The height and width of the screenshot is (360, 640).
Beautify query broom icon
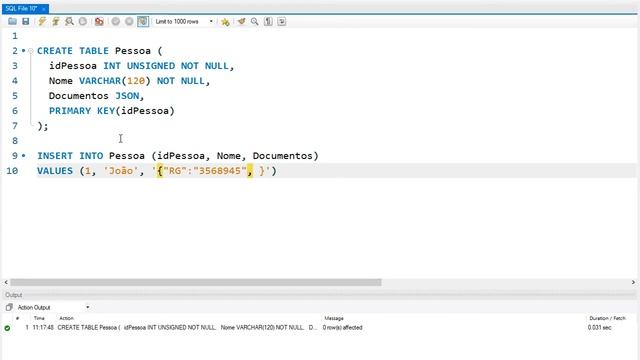click(241, 21)
